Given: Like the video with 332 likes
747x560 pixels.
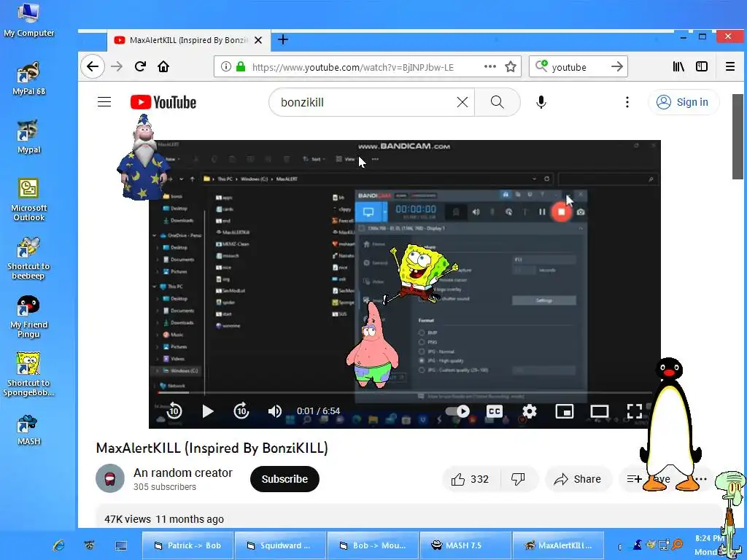Looking at the screenshot, I should [x=471, y=479].
